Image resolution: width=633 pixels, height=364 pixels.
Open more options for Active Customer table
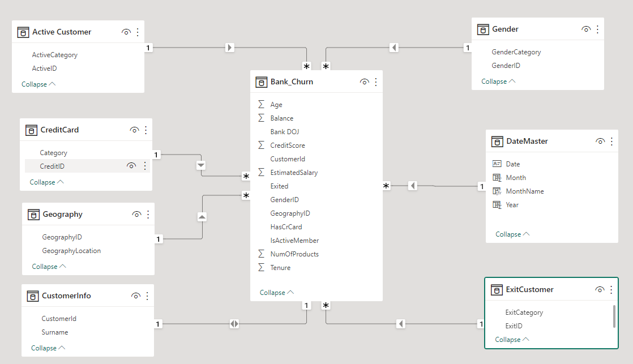click(138, 32)
